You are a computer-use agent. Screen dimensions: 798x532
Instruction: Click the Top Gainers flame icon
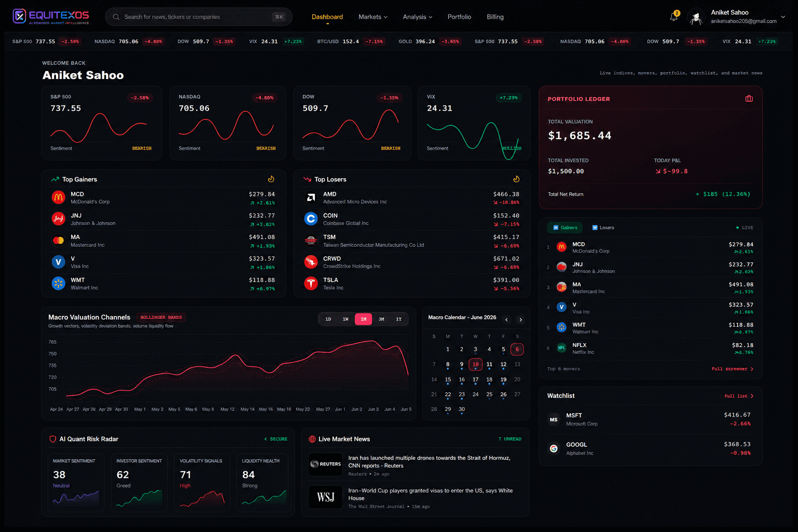point(271,179)
